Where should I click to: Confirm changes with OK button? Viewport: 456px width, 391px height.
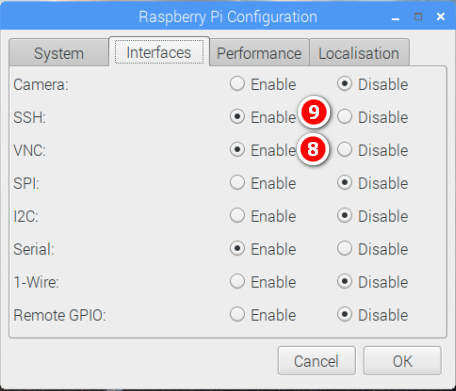(402, 361)
